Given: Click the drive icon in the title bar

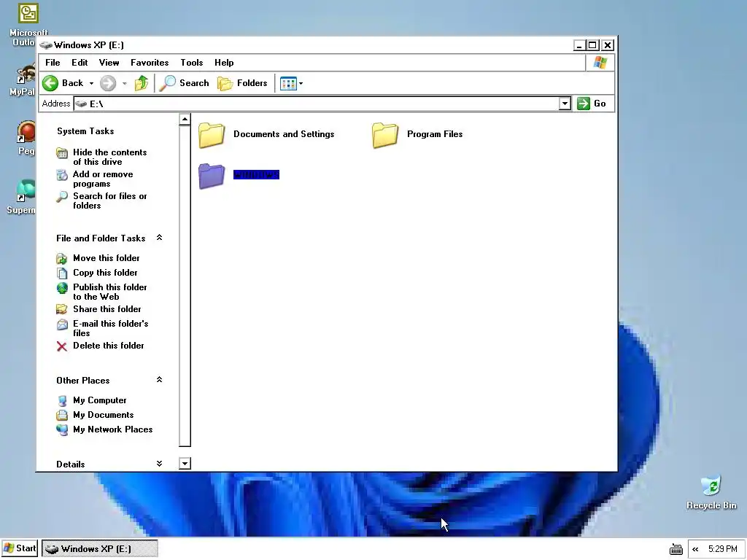Looking at the screenshot, I should 46,45.
